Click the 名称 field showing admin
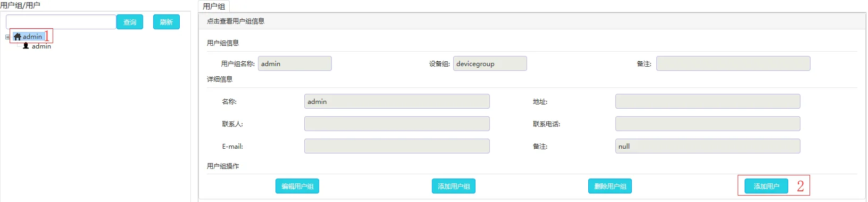868x202 pixels. 397,101
